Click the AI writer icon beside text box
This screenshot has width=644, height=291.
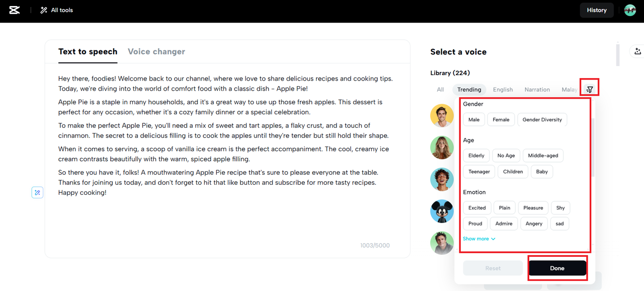pos(37,192)
